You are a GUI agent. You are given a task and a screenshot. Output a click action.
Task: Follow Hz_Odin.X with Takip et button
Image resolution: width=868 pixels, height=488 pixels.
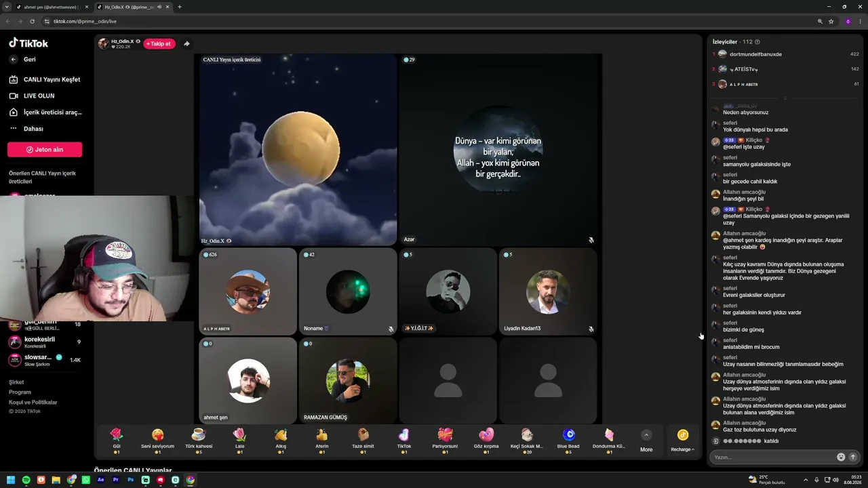click(159, 44)
